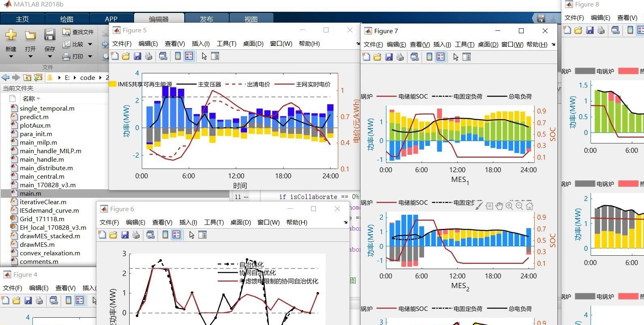Open the dropdown arrow under 新建
The width and height of the screenshot is (644, 325).
(x=11, y=56)
